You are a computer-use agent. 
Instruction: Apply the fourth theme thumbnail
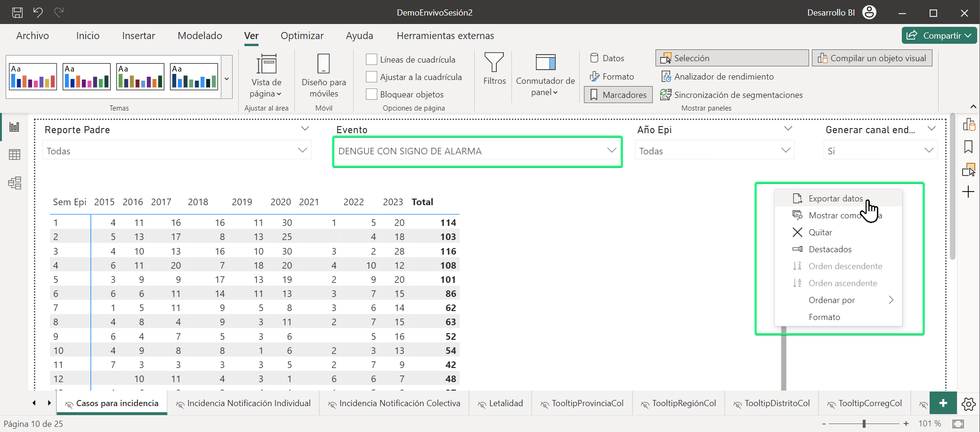click(194, 76)
